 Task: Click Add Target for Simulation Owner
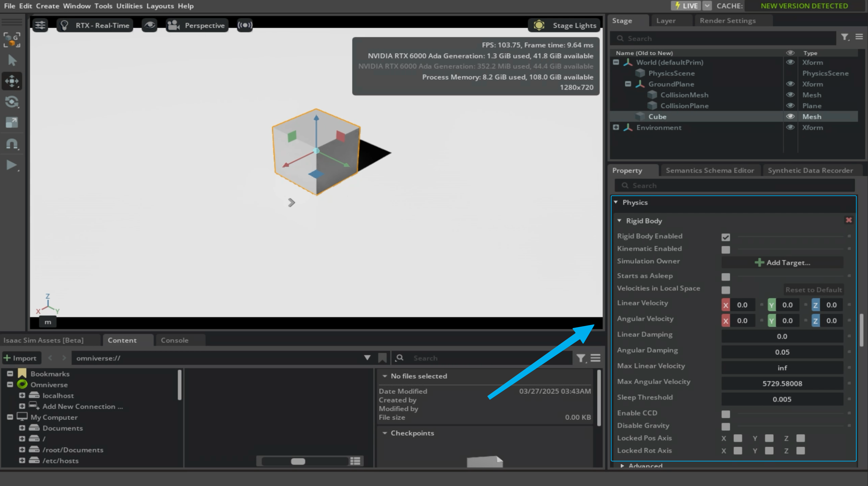pyautogui.click(x=782, y=263)
